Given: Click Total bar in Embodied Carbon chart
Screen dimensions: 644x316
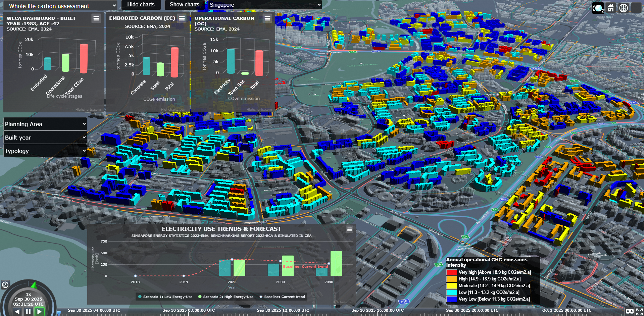Looking at the screenshot, I should click(175, 62).
